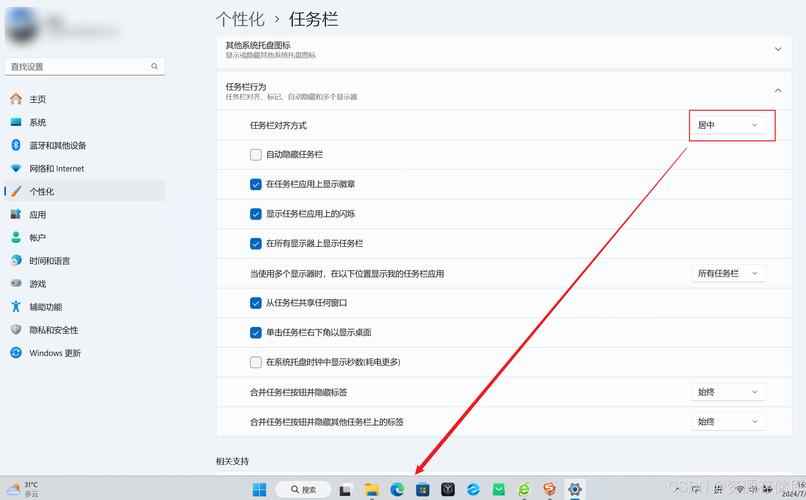Open 始终 dropdown for 其他任务栏上的标签
The width and height of the screenshot is (806, 500).
pyautogui.click(x=728, y=422)
